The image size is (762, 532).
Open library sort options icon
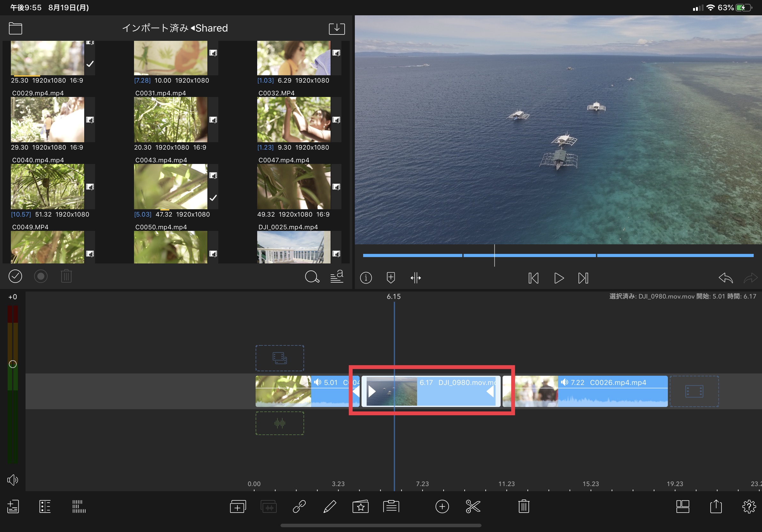click(x=337, y=276)
